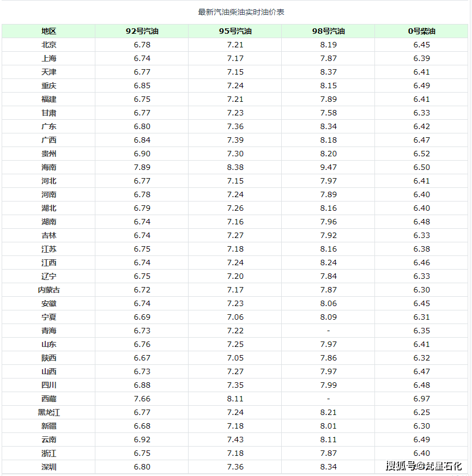This screenshot has width=472, height=476.
Task: Click the 西藏 0号柴油 price 6.97
Action: point(421,399)
